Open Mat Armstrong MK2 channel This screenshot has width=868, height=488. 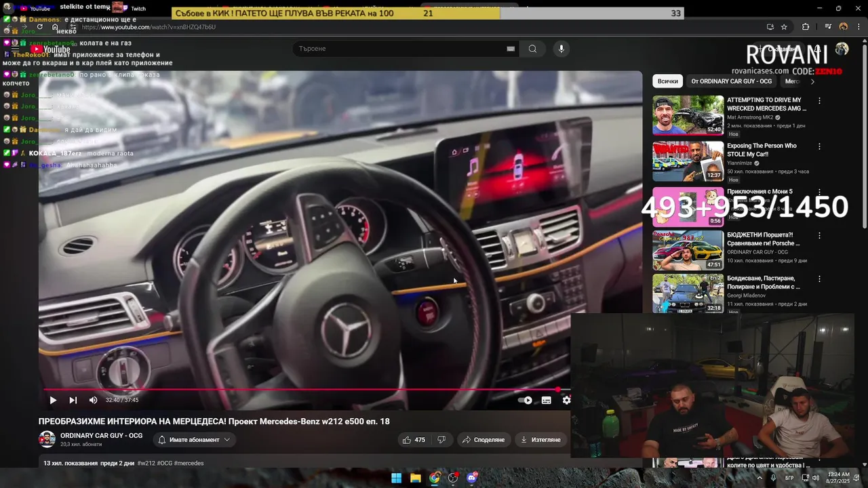(x=750, y=117)
